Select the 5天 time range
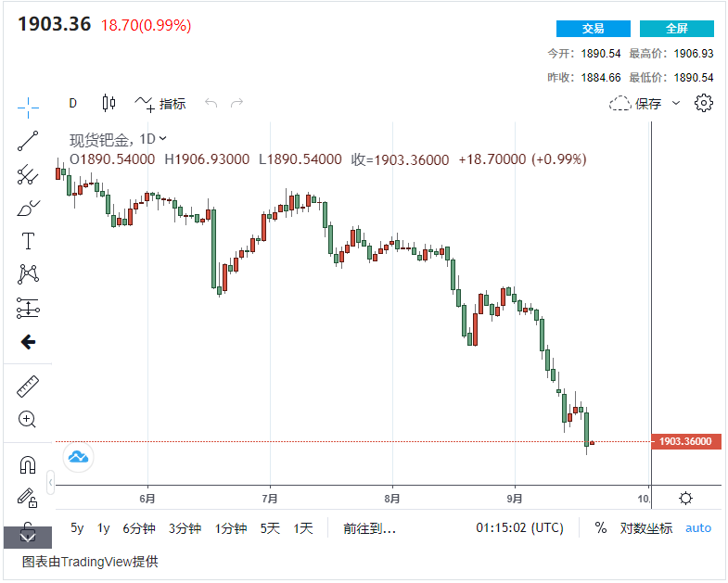 tap(270, 528)
